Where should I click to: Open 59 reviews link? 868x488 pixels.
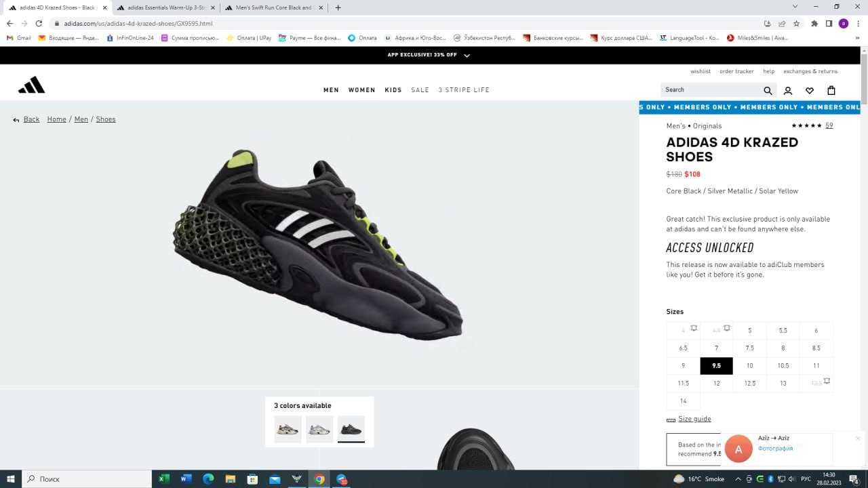click(829, 125)
